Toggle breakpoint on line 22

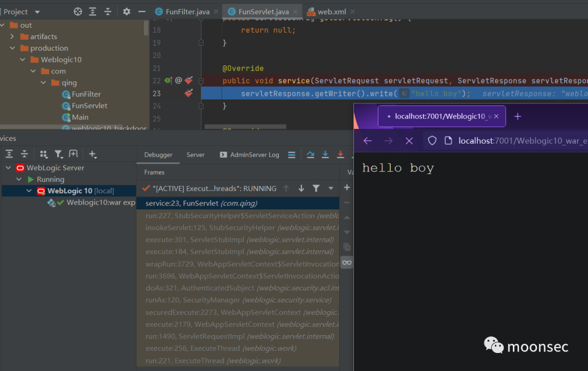(188, 80)
